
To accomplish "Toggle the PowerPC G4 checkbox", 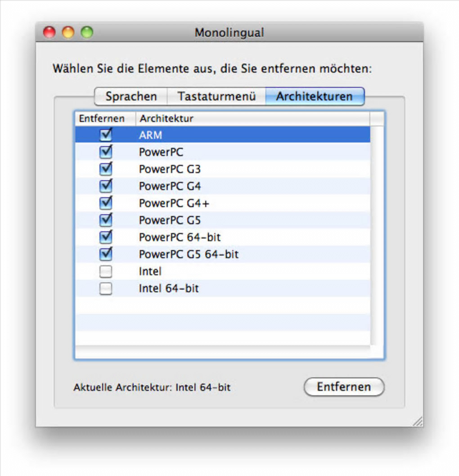I will [x=106, y=186].
